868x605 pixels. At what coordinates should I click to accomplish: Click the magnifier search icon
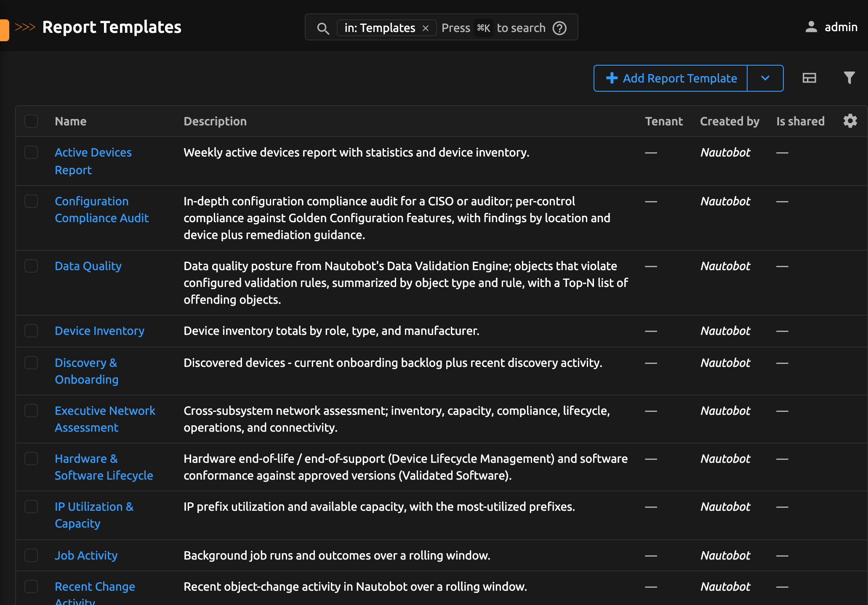pyautogui.click(x=323, y=28)
